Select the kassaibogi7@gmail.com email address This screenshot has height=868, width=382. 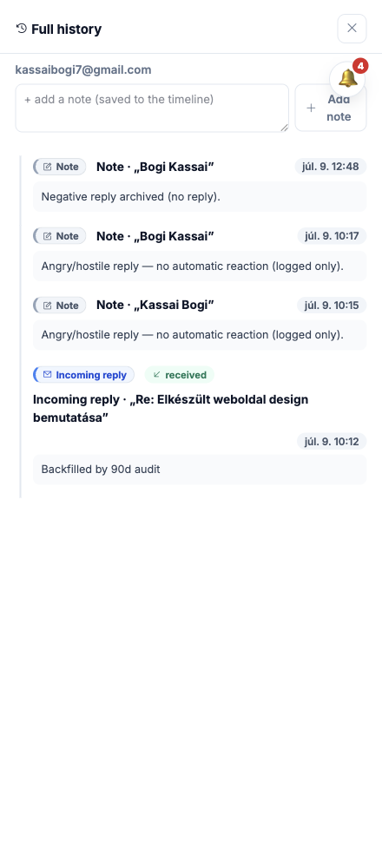click(x=83, y=69)
